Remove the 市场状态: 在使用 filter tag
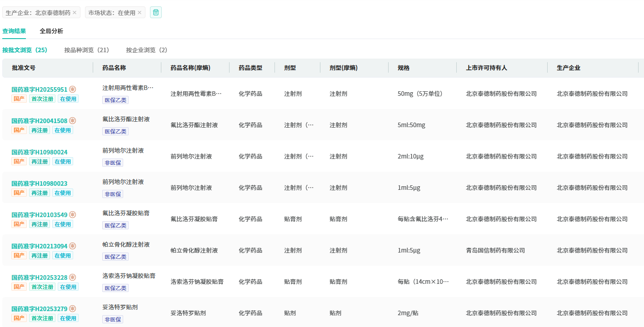The image size is (644, 327). 140,13
